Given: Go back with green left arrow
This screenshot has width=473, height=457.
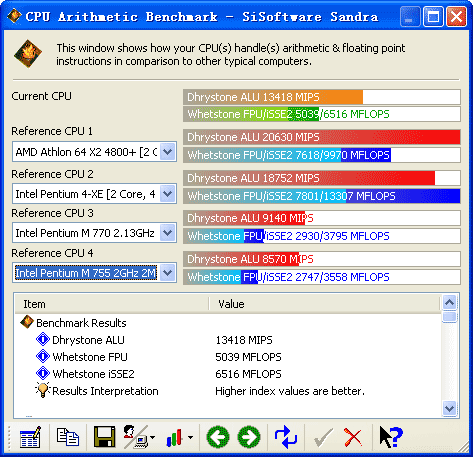Looking at the screenshot, I should coord(218,437).
